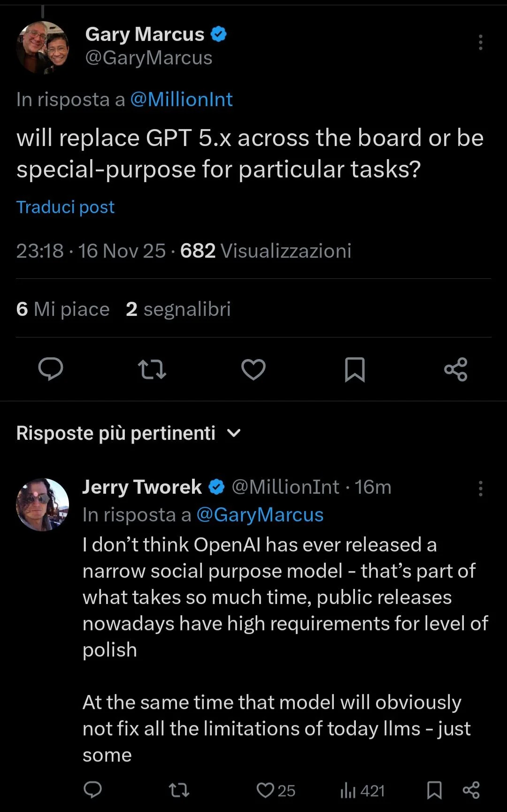Viewport: 507px width, 812px height.
Task: Open more options on Jerry Tworek's reply
Action: pos(480,488)
